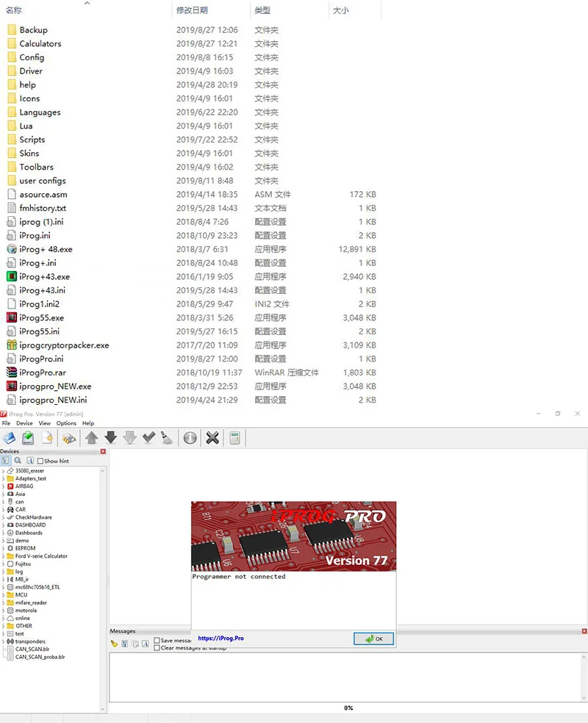The width and height of the screenshot is (588, 723).
Task: Open the View menu
Action: [45, 422]
